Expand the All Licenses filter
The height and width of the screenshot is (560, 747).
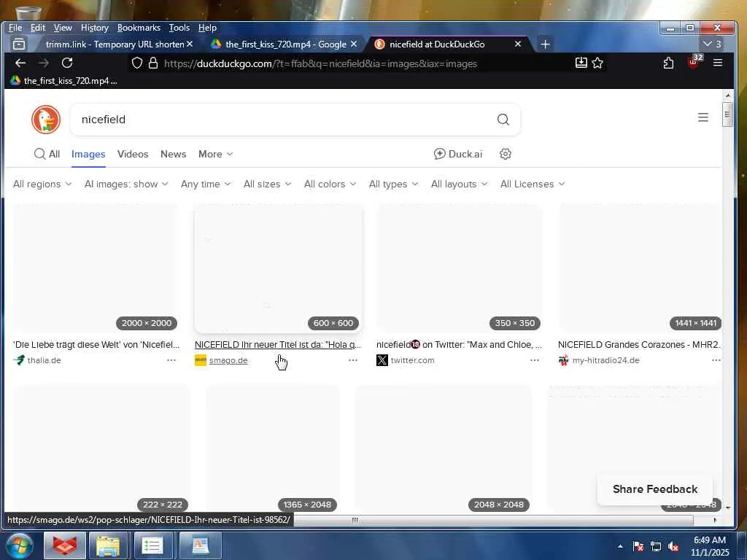pyautogui.click(x=533, y=184)
